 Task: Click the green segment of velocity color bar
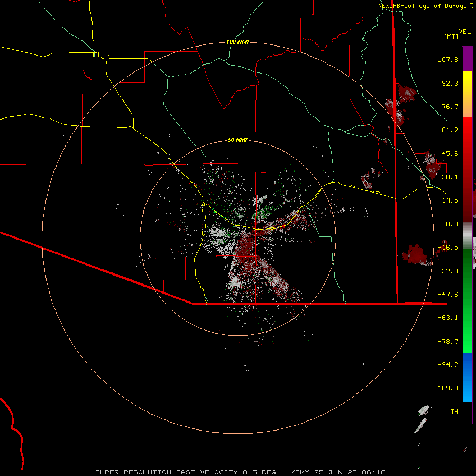(x=467, y=300)
